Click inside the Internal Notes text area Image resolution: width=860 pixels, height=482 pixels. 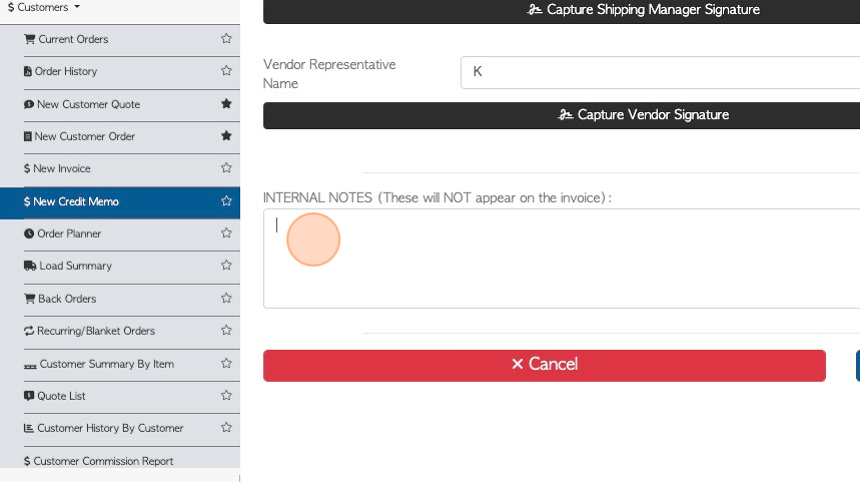[x=562, y=258]
